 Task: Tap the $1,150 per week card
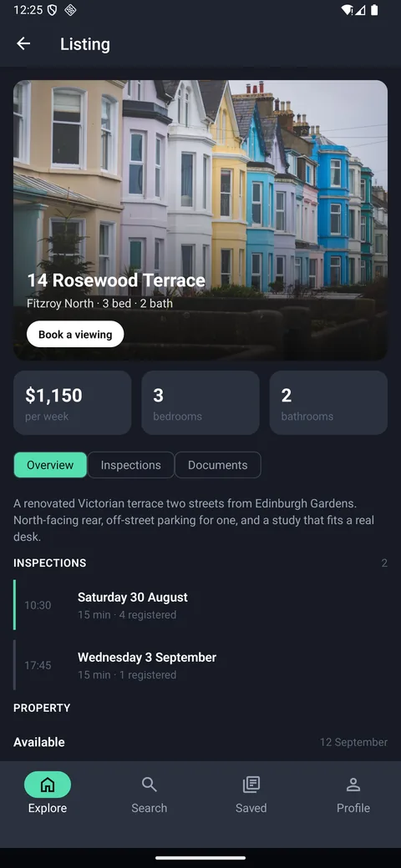73,402
